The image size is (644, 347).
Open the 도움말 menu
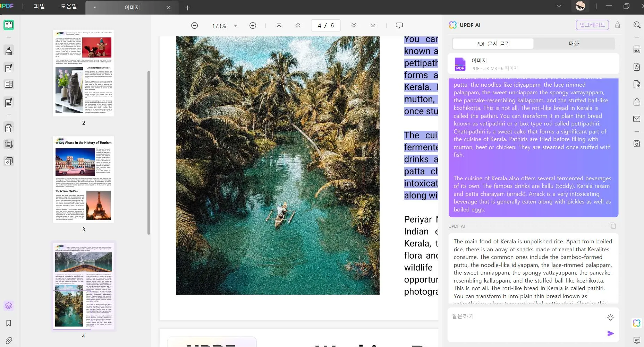coord(69,6)
